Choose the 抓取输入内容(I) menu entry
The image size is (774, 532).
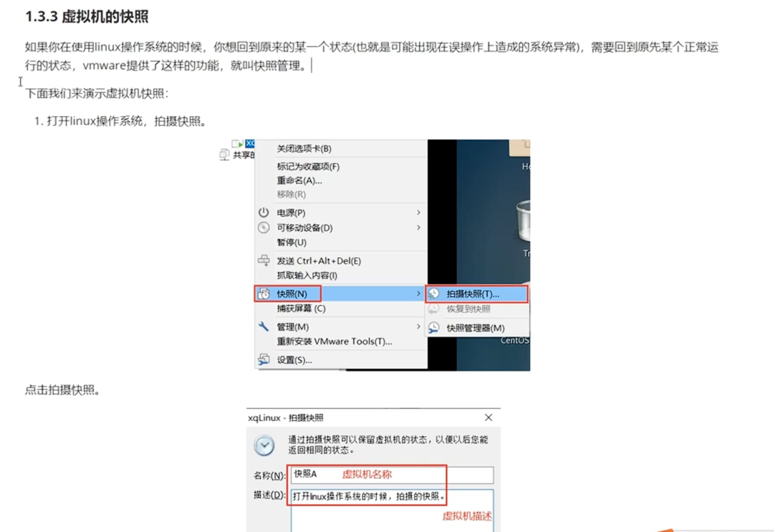(x=341, y=275)
